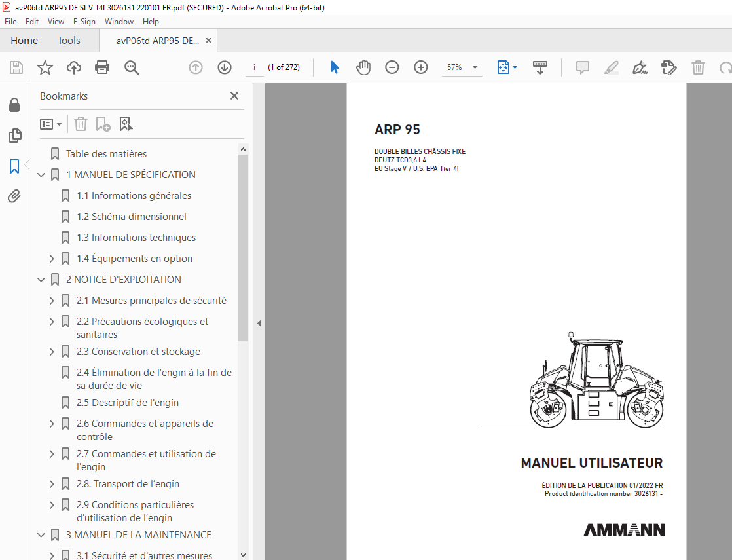The height and width of the screenshot is (560, 732).
Task: Switch to the Tools tab
Action: 69,41
